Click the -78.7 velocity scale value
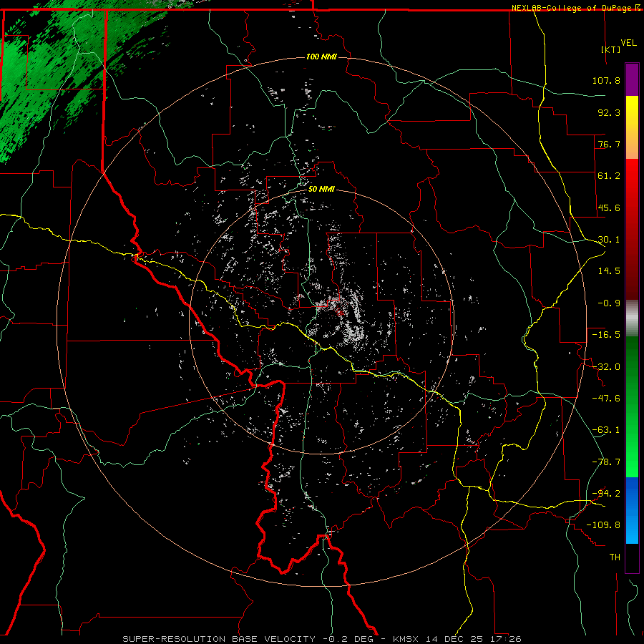 tap(606, 462)
